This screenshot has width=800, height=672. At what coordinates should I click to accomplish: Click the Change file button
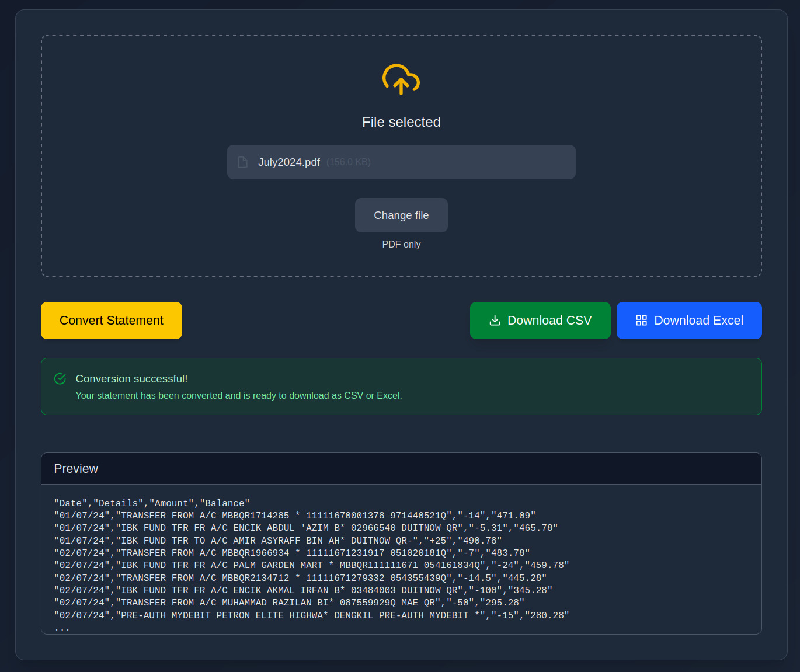point(401,215)
